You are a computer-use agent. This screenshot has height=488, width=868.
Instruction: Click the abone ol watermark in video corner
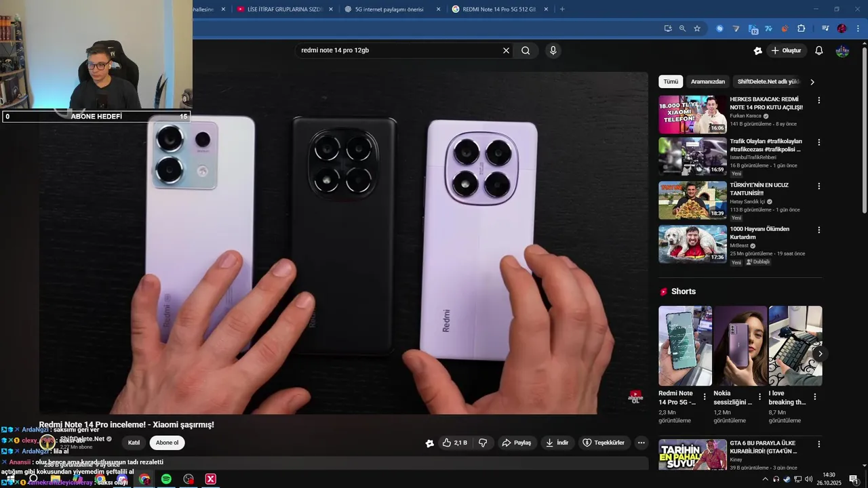click(635, 396)
